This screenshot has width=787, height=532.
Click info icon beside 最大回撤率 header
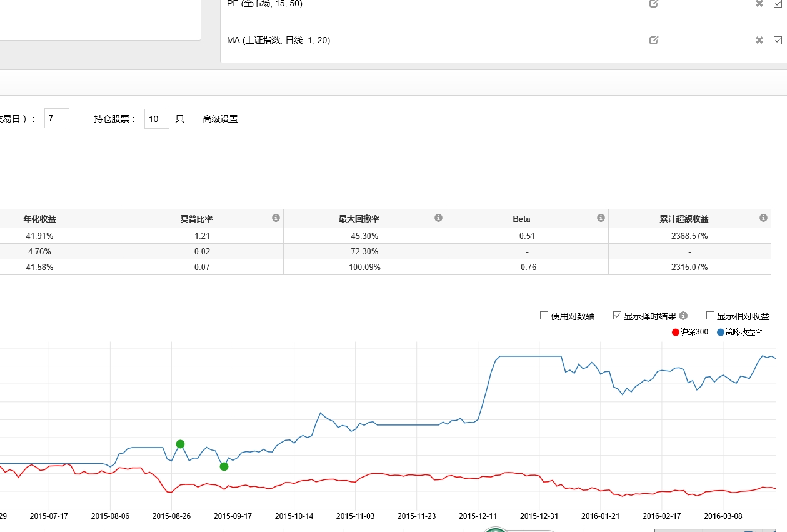pyautogui.click(x=438, y=218)
